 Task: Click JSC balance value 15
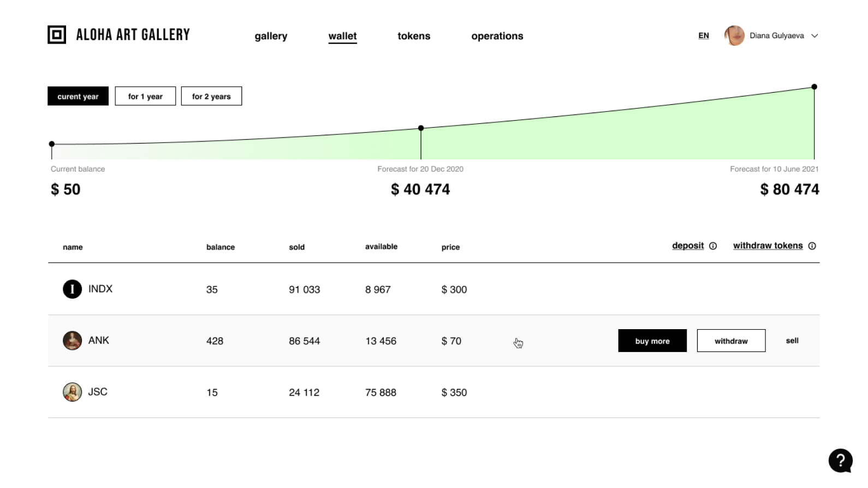(x=212, y=392)
